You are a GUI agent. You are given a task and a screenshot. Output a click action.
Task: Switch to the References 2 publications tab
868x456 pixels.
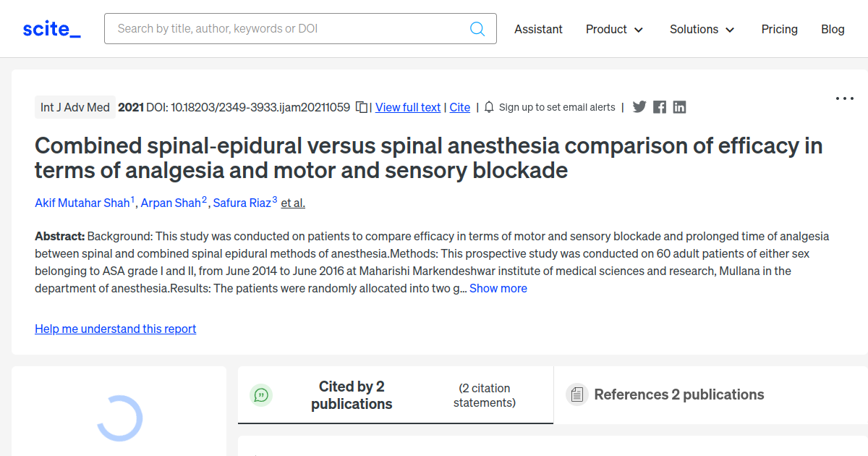[x=678, y=394]
